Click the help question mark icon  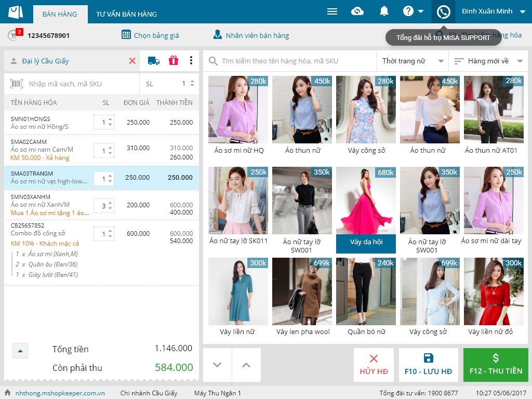(x=408, y=11)
